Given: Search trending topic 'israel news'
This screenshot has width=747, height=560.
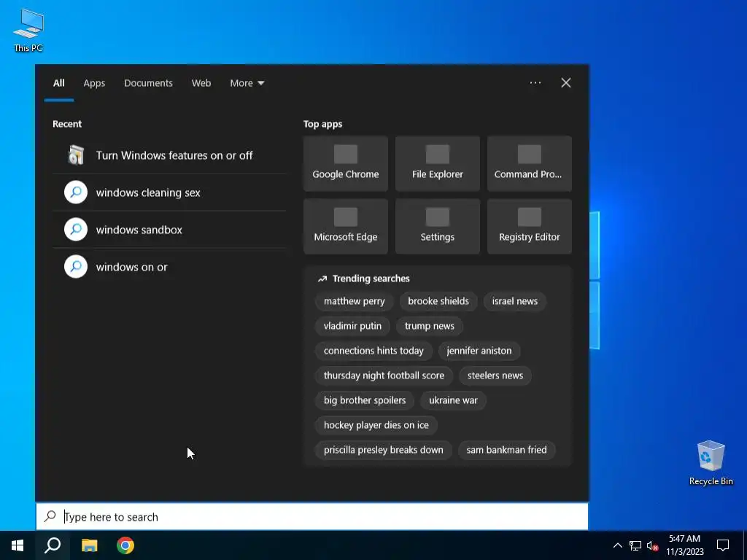Looking at the screenshot, I should pos(514,301).
